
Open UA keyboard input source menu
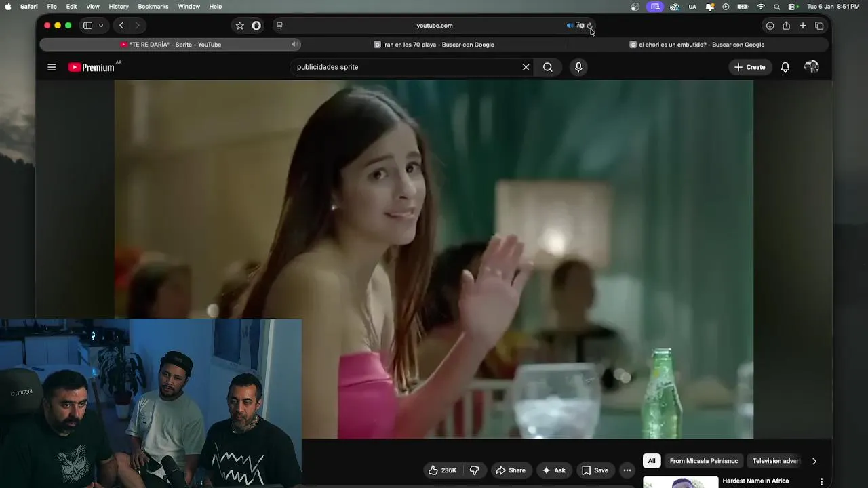click(692, 7)
